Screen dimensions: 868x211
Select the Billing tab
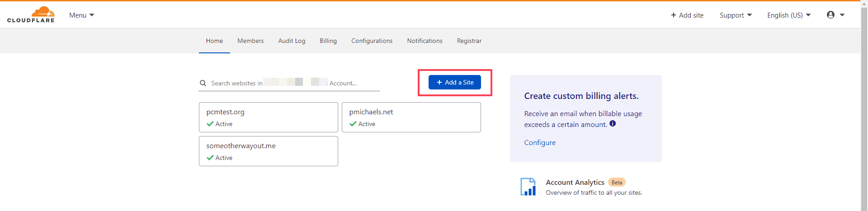[328, 41]
